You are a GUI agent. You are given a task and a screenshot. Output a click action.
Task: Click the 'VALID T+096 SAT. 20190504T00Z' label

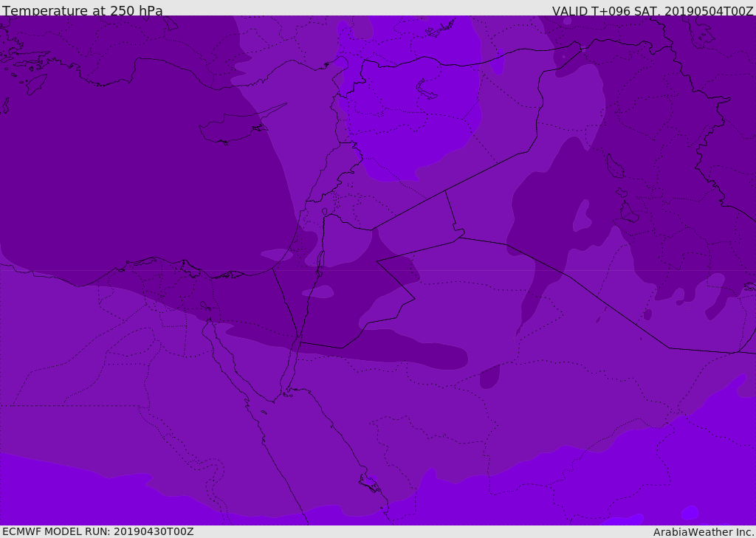(653, 10)
